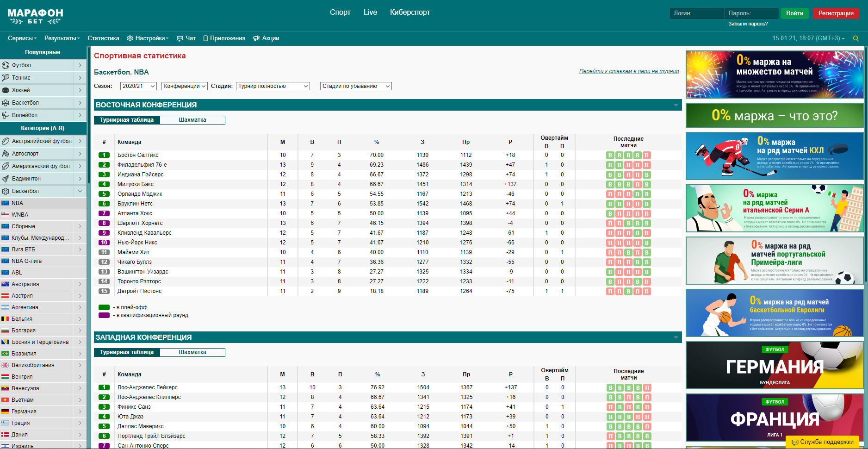Viewport: 868px width, 449px height.
Task: Expand the Лига ВТБ item arrow
Action: tap(80, 249)
